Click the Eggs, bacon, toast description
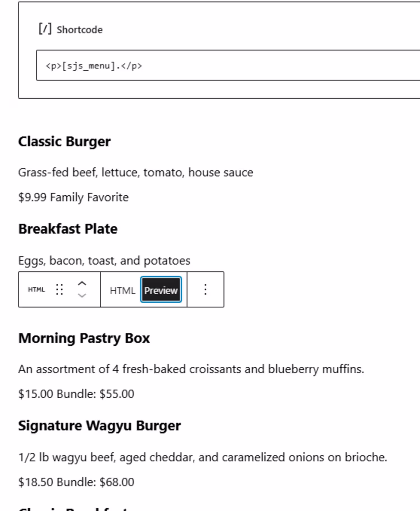The height and width of the screenshot is (511, 420). (104, 261)
